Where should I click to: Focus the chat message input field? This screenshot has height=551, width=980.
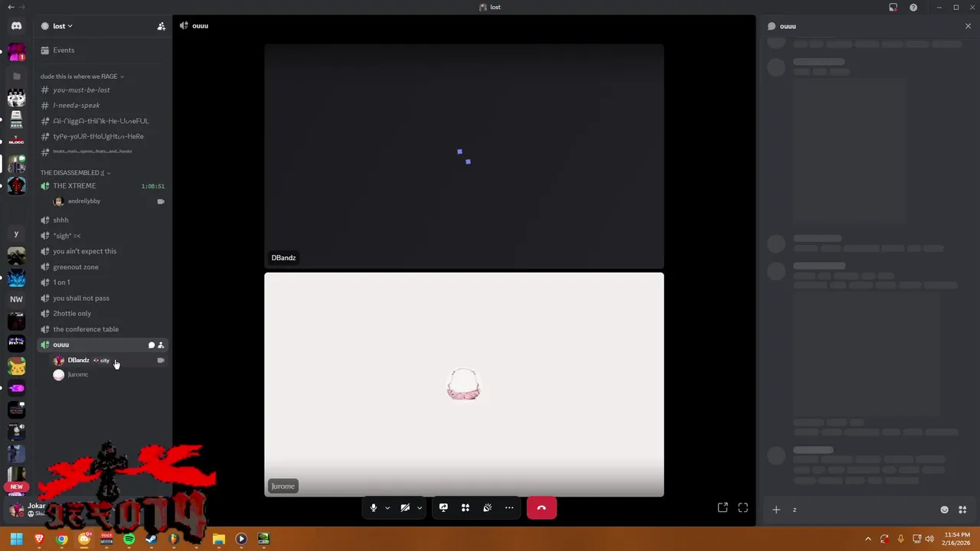click(861, 510)
